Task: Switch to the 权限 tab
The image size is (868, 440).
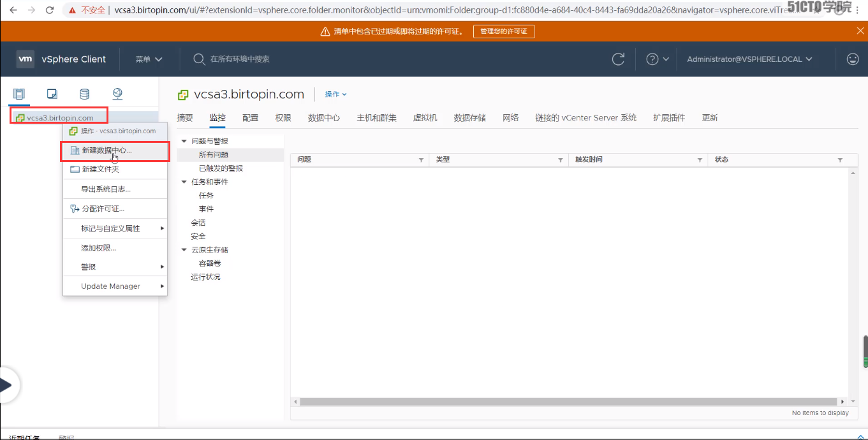Action: point(283,118)
